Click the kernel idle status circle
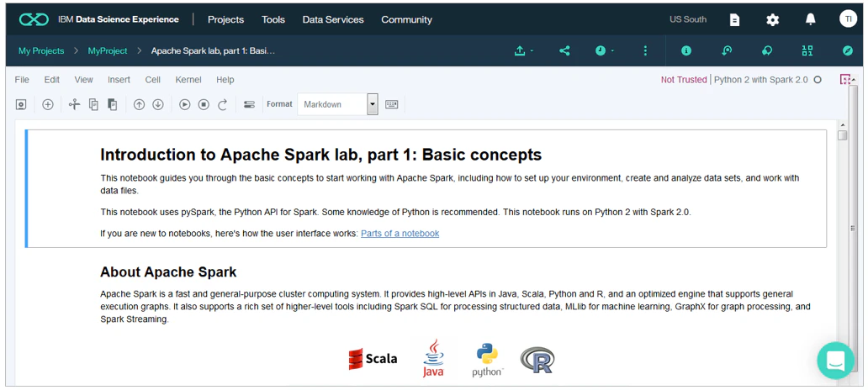The height and width of the screenshot is (390, 868). coord(818,80)
